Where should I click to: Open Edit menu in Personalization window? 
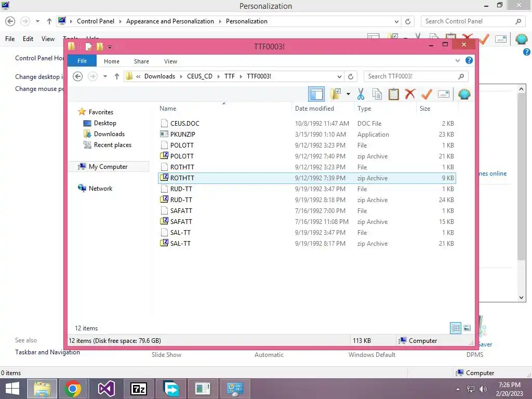tap(28, 38)
